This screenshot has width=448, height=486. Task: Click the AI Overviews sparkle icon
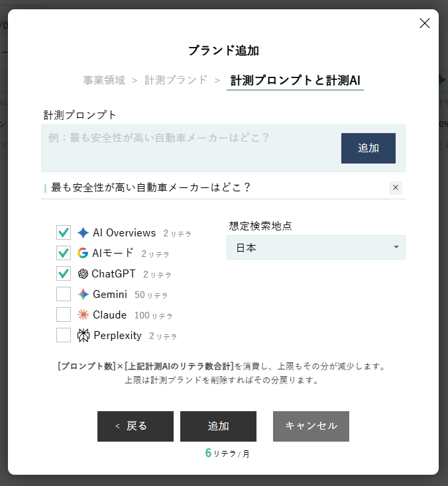pos(83,232)
